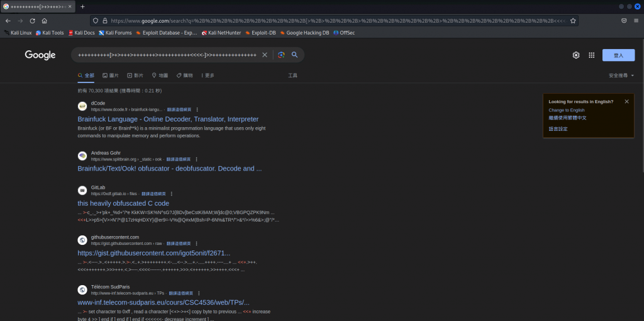Open the Kali Docs bookmark
The height and width of the screenshot is (321, 644).
click(81, 33)
